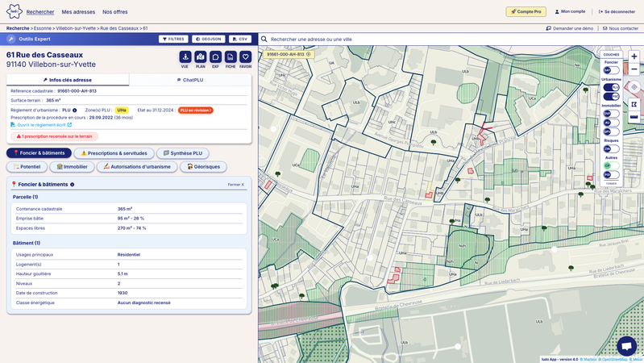Collapse the Foncier & bâtiments panel
Screen dimensions: 644x363
coord(235,185)
